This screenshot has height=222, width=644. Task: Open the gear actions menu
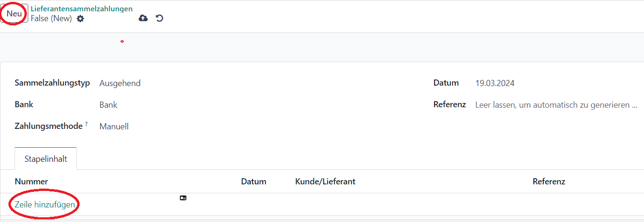(x=80, y=19)
